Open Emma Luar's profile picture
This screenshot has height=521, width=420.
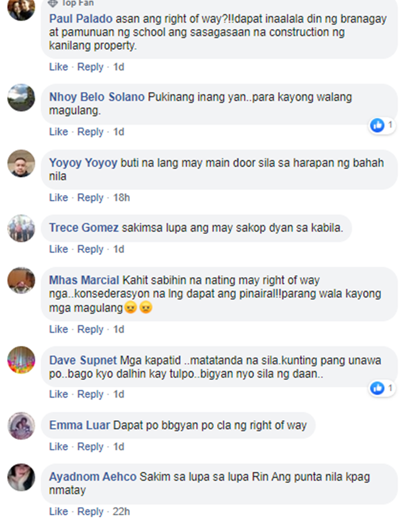[x=21, y=426]
